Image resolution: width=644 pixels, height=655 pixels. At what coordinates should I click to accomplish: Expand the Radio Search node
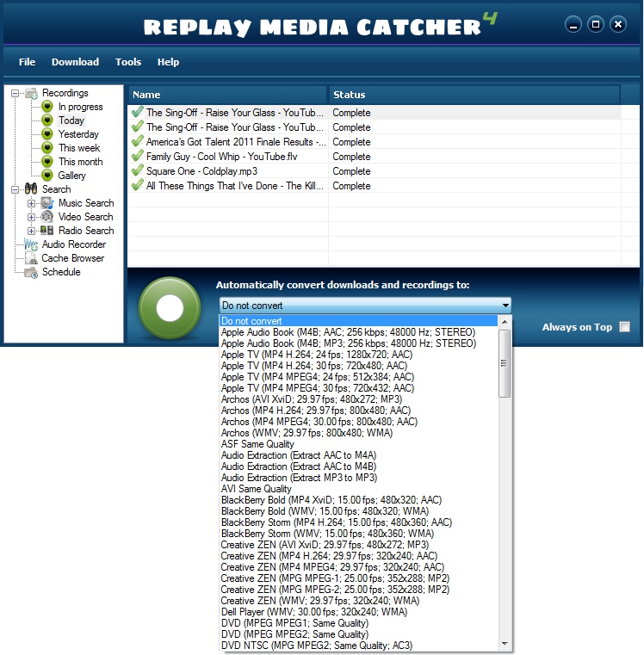pos(31,231)
